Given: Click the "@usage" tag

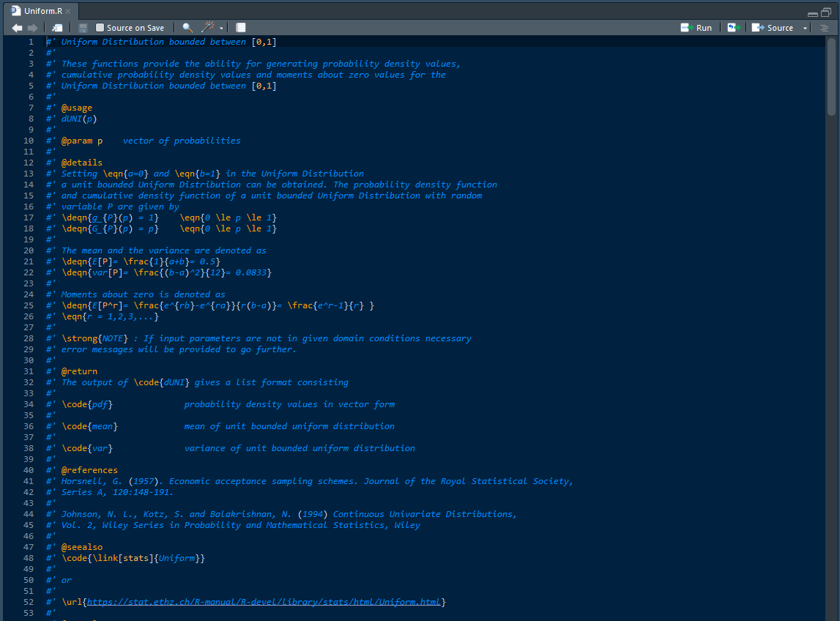Looking at the screenshot, I should (77, 108).
